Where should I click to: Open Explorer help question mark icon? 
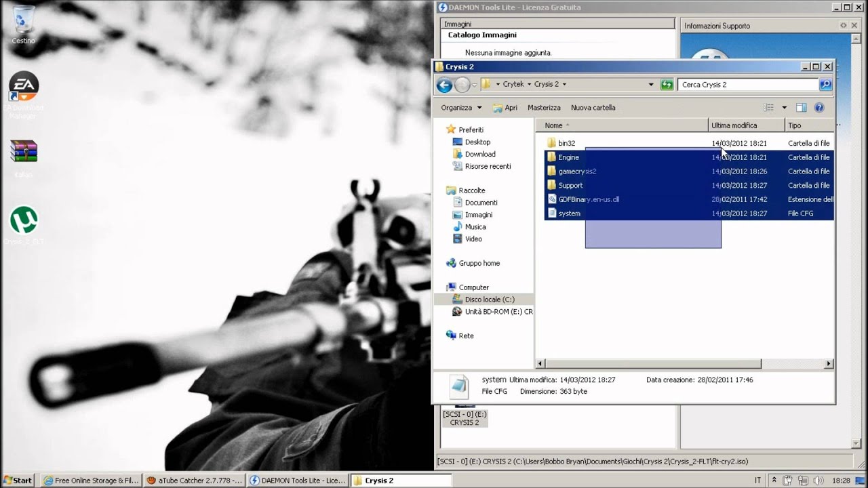pos(818,108)
